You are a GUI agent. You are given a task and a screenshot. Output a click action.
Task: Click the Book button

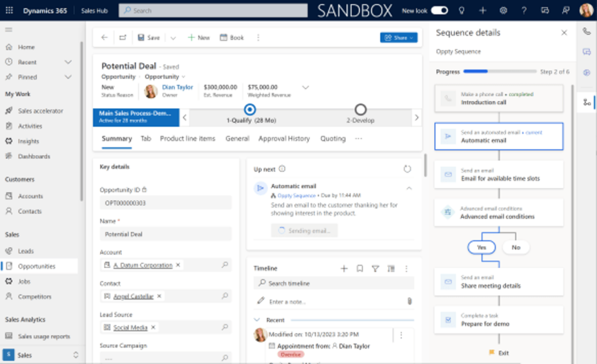231,37
